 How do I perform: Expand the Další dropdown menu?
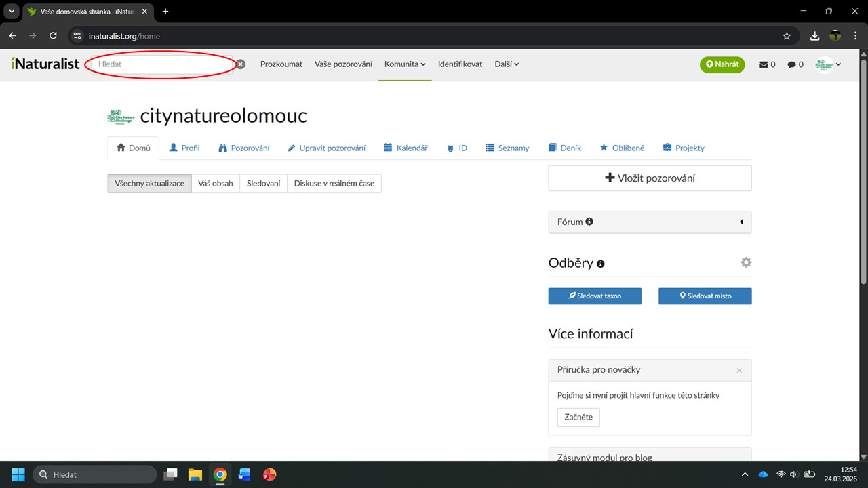(507, 64)
